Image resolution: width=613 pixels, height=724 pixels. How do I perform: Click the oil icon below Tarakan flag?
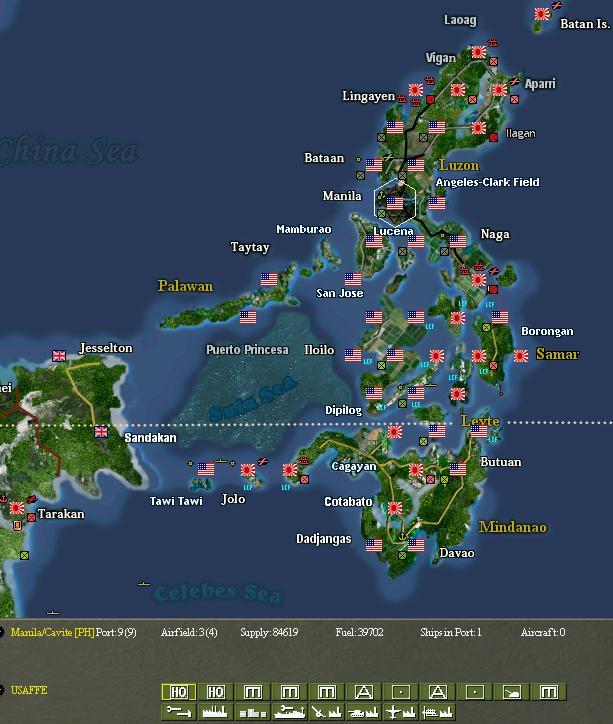pos(18,525)
